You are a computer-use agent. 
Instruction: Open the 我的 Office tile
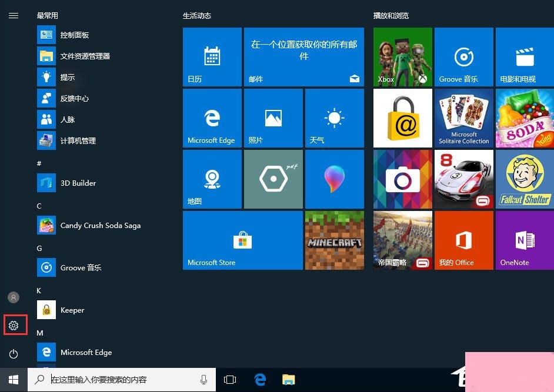tap(463, 240)
